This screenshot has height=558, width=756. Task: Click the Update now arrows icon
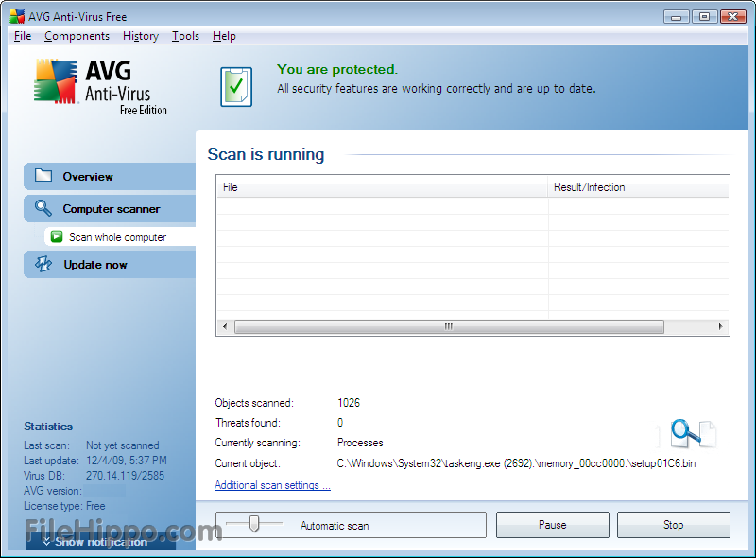coord(43,264)
